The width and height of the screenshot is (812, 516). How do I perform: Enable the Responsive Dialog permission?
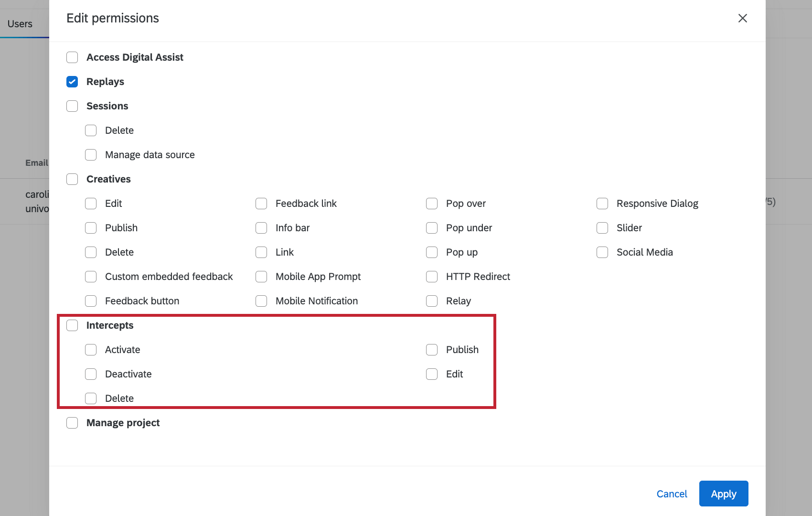(602, 204)
